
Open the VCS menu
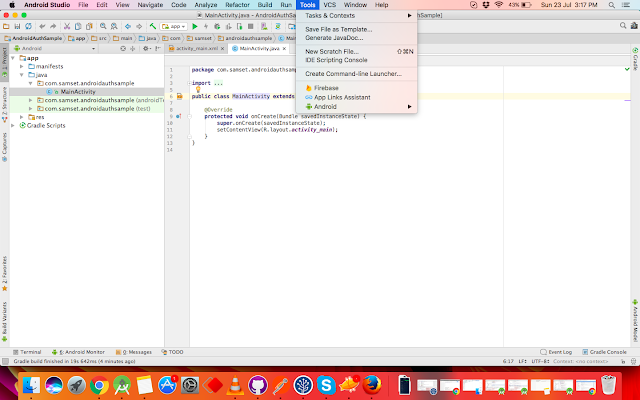329,5
